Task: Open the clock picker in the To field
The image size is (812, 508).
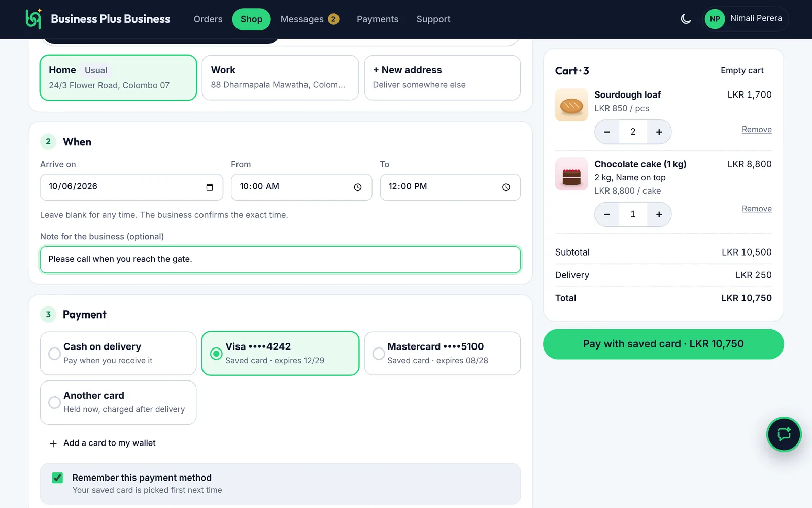Action: click(x=506, y=187)
